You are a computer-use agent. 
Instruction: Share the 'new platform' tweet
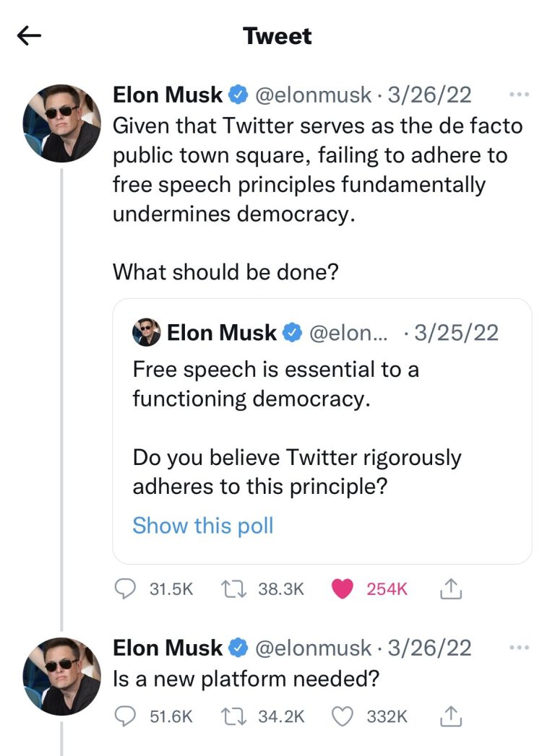coord(450,716)
